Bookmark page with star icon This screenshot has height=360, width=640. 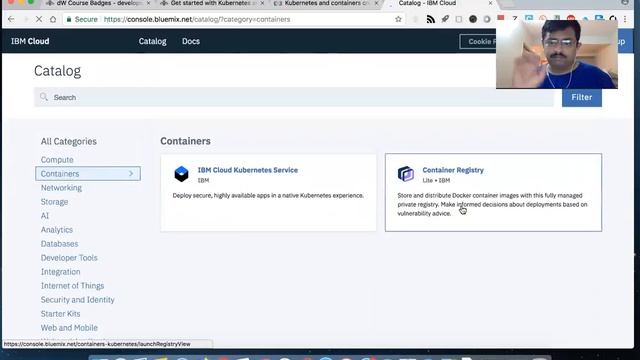398,19
